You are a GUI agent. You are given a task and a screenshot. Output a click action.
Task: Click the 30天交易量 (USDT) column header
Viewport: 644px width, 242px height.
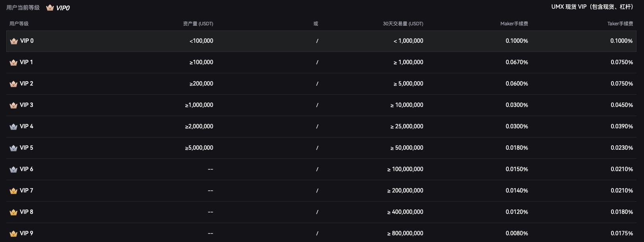[403, 24]
